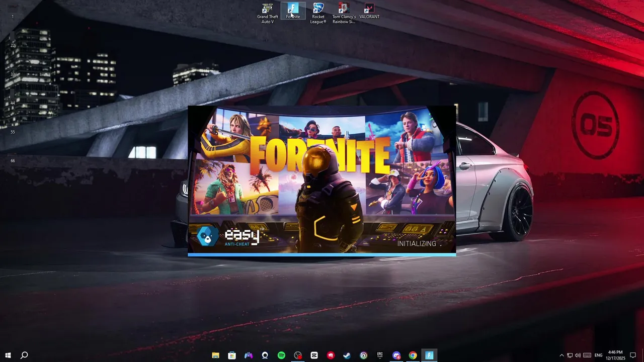
Task: Show hidden system tray icons
Action: 561,355
